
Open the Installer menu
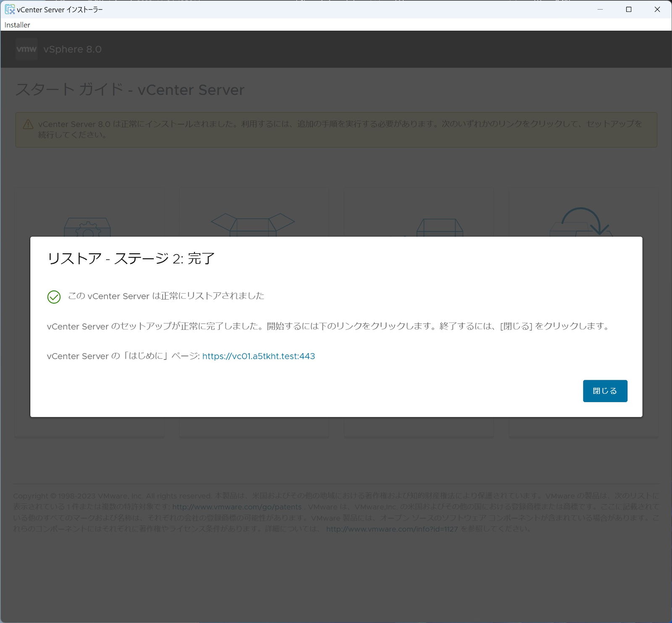coord(17,25)
